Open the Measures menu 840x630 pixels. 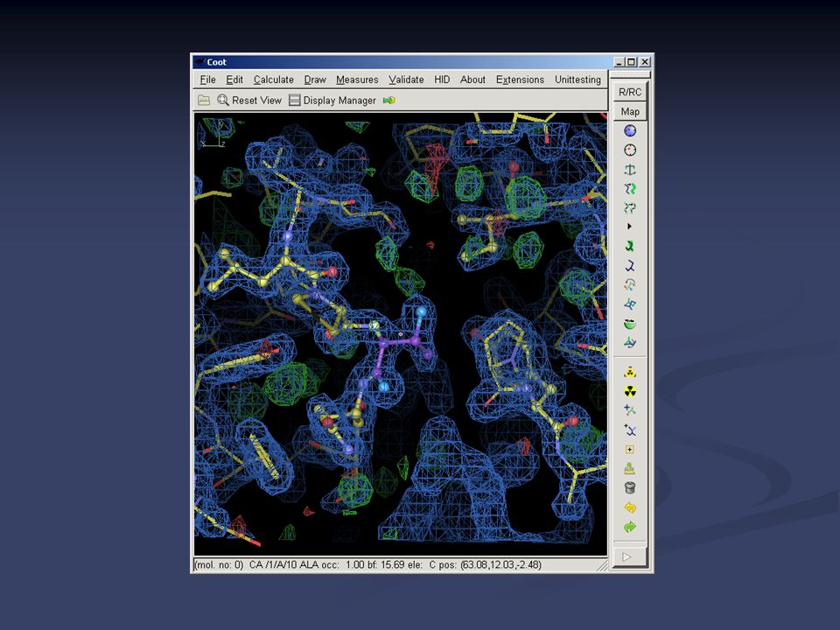click(x=357, y=80)
